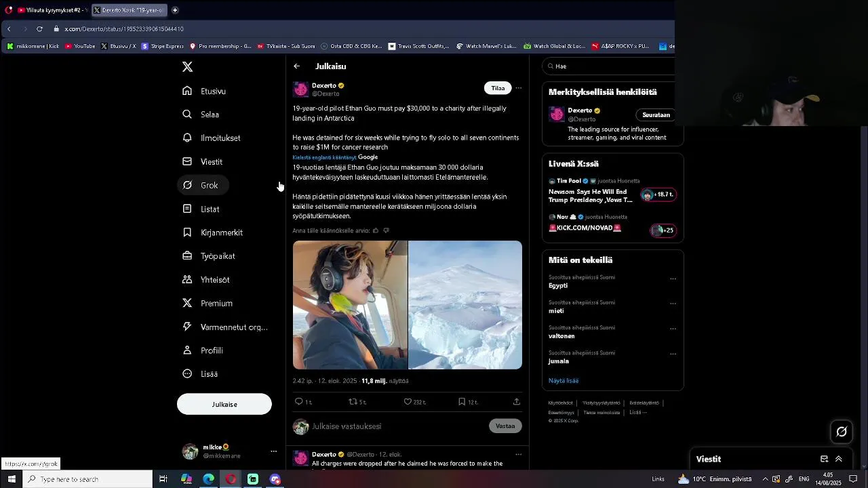Open Selaa explore page
Image resolution: width=868 pixels, height=488 pixels.
click(x=201, y=115)
